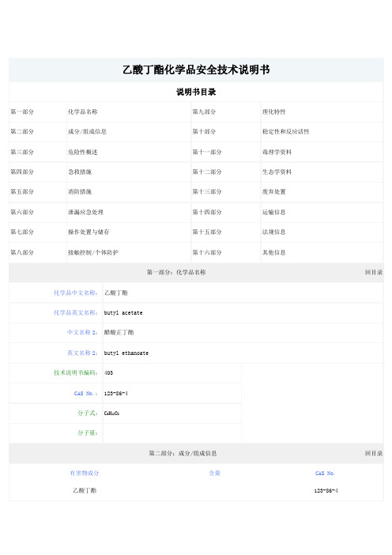Click the 分子量 label
392x555 pixels.
pyautogui.click(x=88, y=433)
